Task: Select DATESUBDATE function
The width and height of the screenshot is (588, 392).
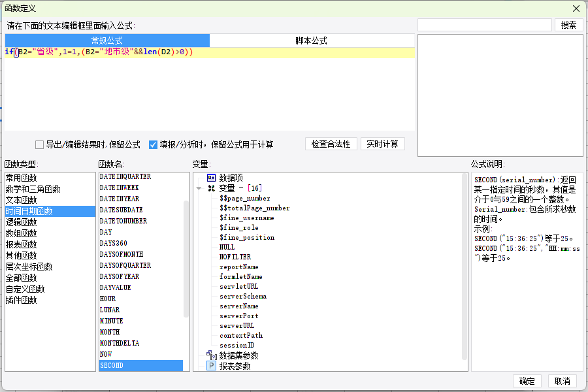Action: (x=141, y=210)
